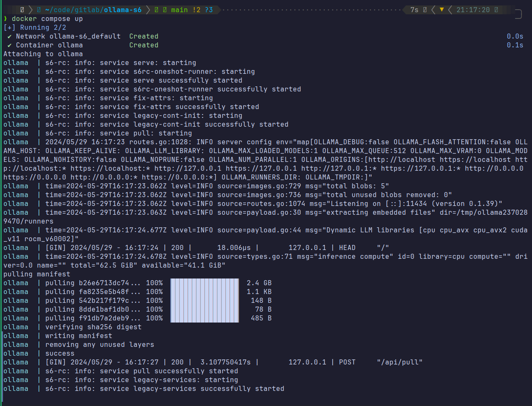Click the 'success' line
The height and width of the screenshot is (406, 532).
click(x=60, y=354)
